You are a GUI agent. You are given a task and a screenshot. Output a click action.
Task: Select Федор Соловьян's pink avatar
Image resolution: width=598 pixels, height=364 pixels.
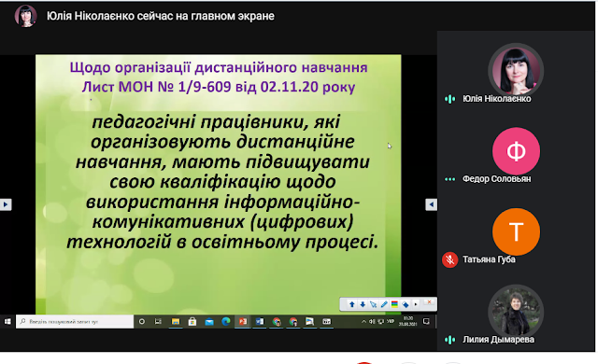tap(516, 151)
